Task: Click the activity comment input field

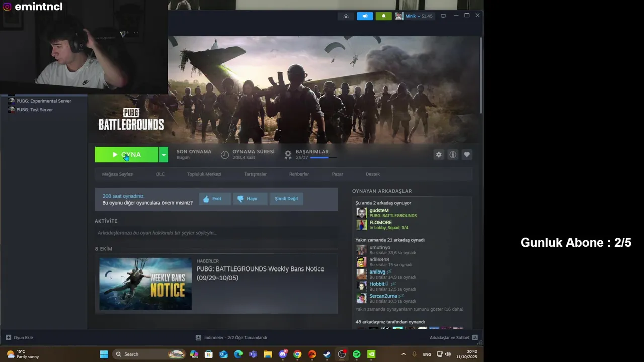Action: click(216, 233)
